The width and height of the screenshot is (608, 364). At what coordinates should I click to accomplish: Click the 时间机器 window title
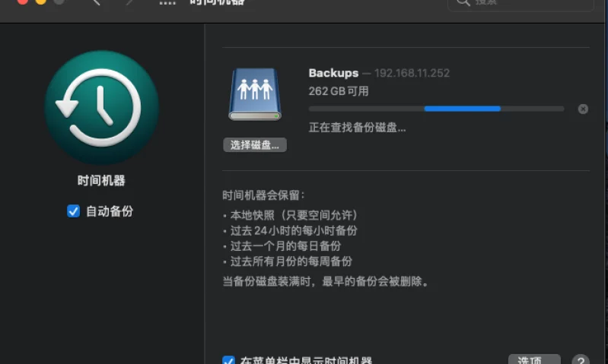coord(217,2)
